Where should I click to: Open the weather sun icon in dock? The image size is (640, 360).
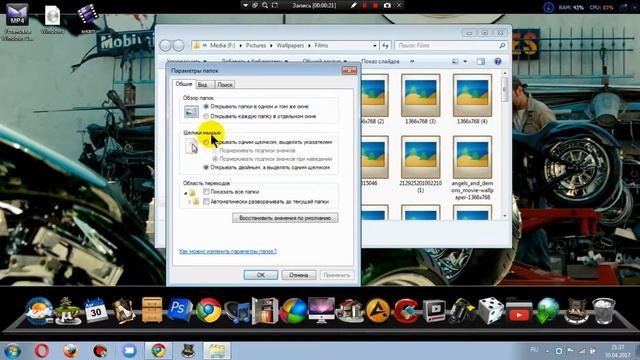pyautogui.click(x=38, y=311)
